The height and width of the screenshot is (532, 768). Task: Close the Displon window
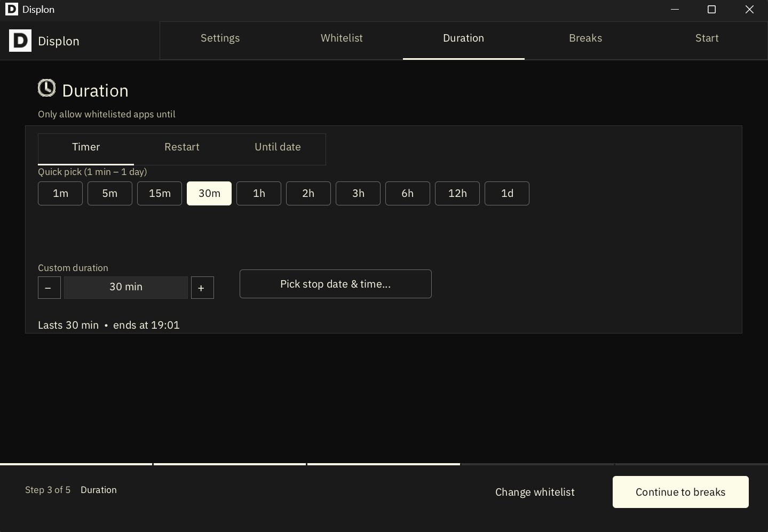pyautogui.click(x=749, y=10)
